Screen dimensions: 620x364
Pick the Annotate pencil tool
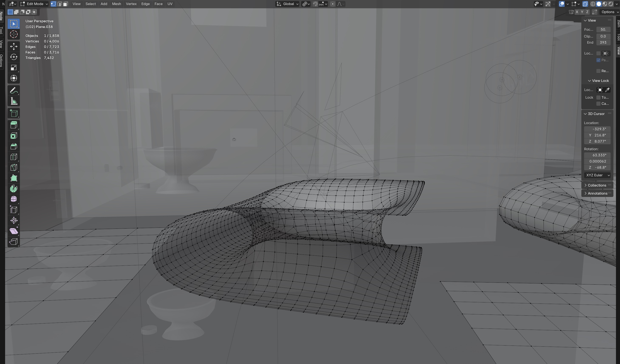coord(14,90)
